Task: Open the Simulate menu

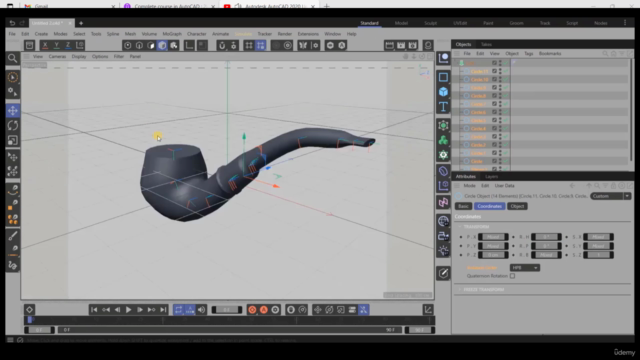Action: coord(243,34)
